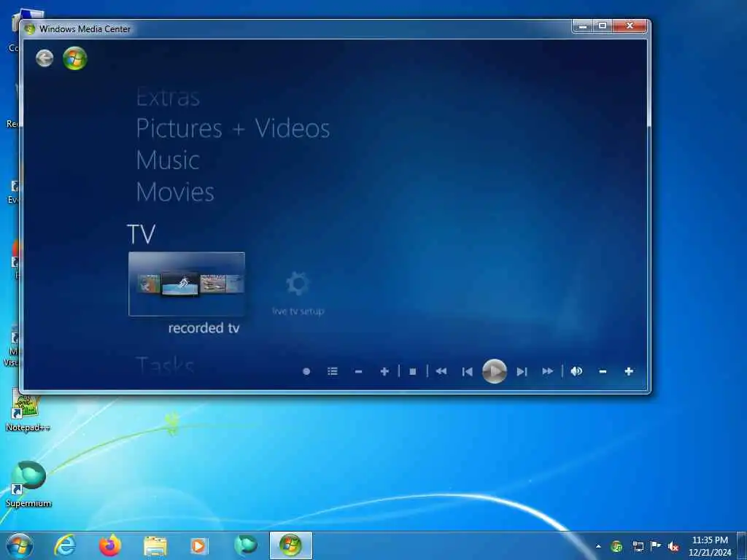This screenshot has height=560, width=747.
Task: Click the muted volume tray icon
Action: tap(673, 547)
